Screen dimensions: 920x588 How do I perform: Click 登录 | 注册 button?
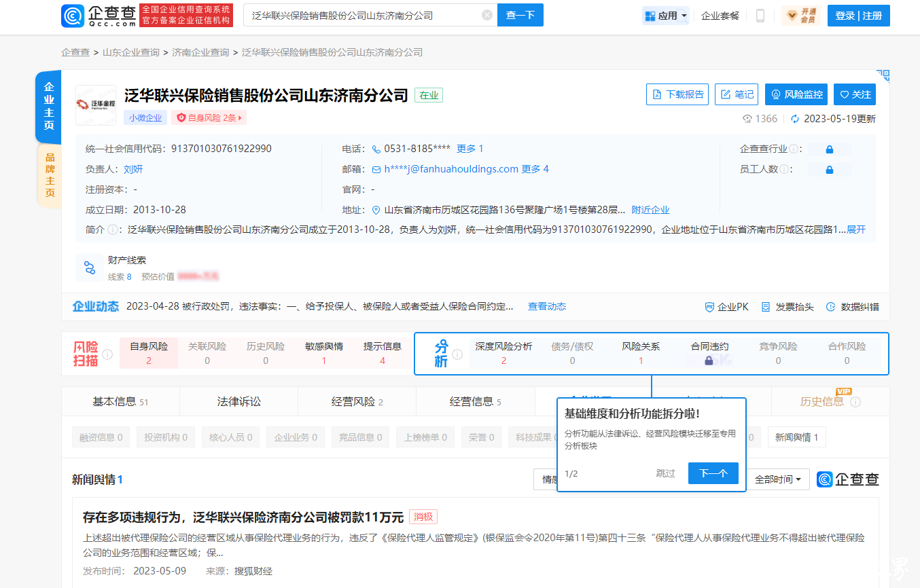[858, 16]
